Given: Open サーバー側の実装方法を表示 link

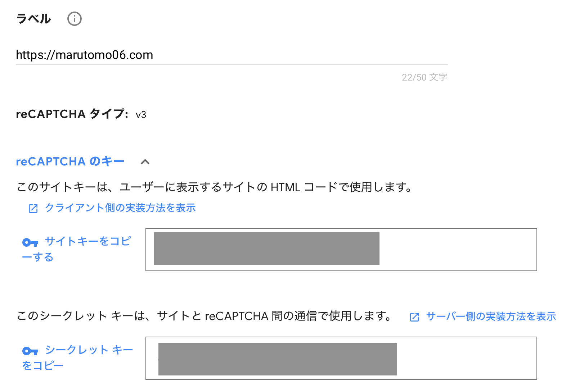Looking at the screenshot, I should click(491, 316).
